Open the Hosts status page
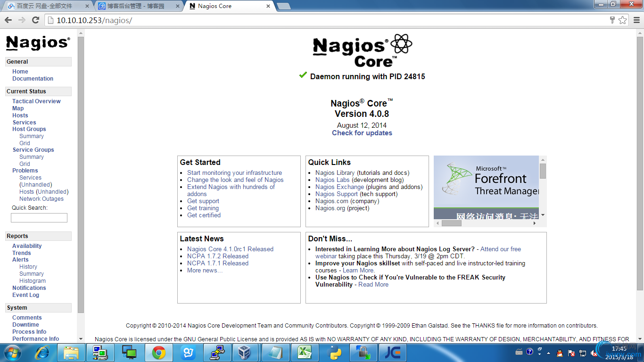The image size is (644, 362). [20, 115]
